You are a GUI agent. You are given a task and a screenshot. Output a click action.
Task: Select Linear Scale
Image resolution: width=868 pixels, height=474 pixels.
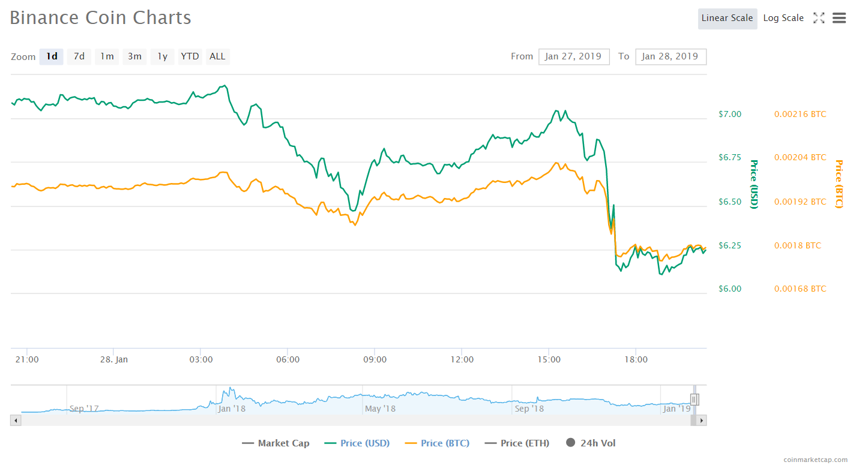point(727,18)
